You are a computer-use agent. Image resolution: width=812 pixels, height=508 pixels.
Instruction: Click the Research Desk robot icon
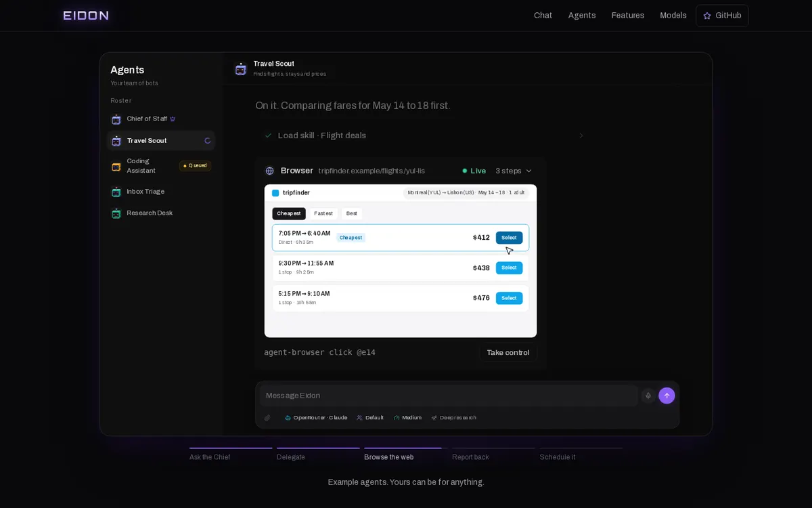click(116, 213)
